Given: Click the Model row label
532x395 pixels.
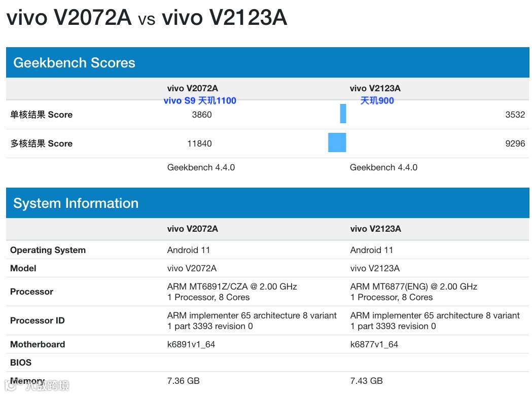Looking at the screenshot, I should 23,268.
